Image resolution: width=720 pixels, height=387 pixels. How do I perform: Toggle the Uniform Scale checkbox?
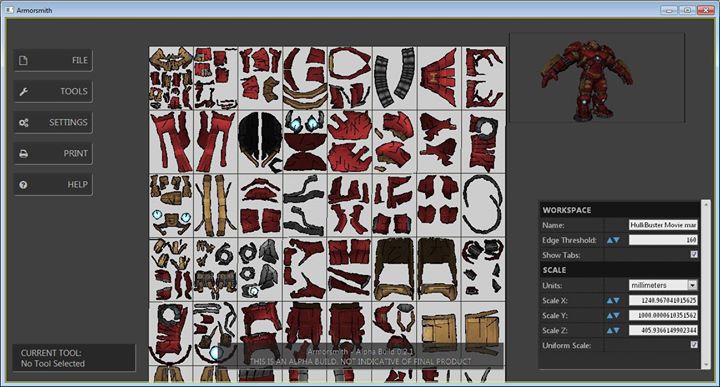694,345
